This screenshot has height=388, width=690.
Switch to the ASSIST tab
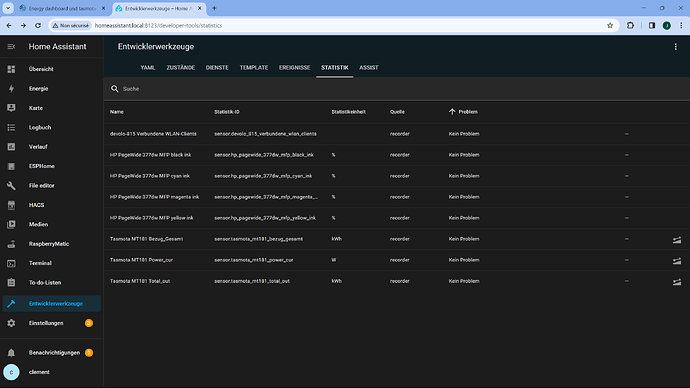(369, 68)
